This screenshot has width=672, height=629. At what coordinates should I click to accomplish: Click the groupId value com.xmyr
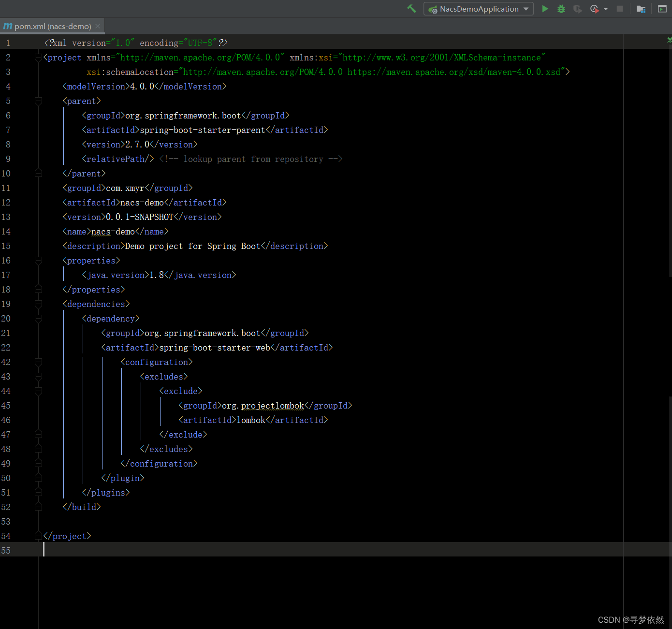click(x=125, y=188)
